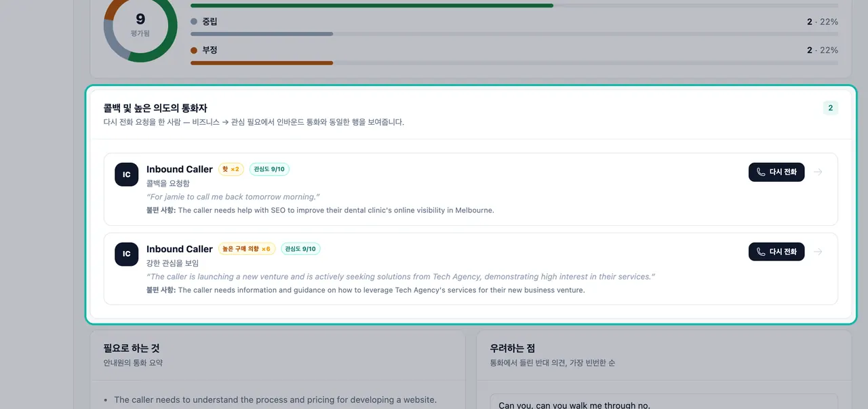The image size is (868, 409).
Task: Click 관심도 9/10 badge beside 높은 구매 의향
Action: (x=300, y=249)
